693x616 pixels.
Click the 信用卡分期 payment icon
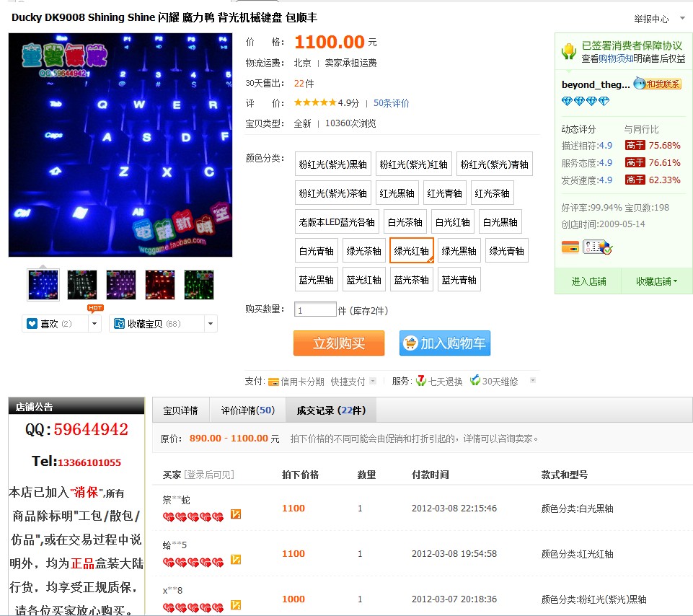(273, 382)
